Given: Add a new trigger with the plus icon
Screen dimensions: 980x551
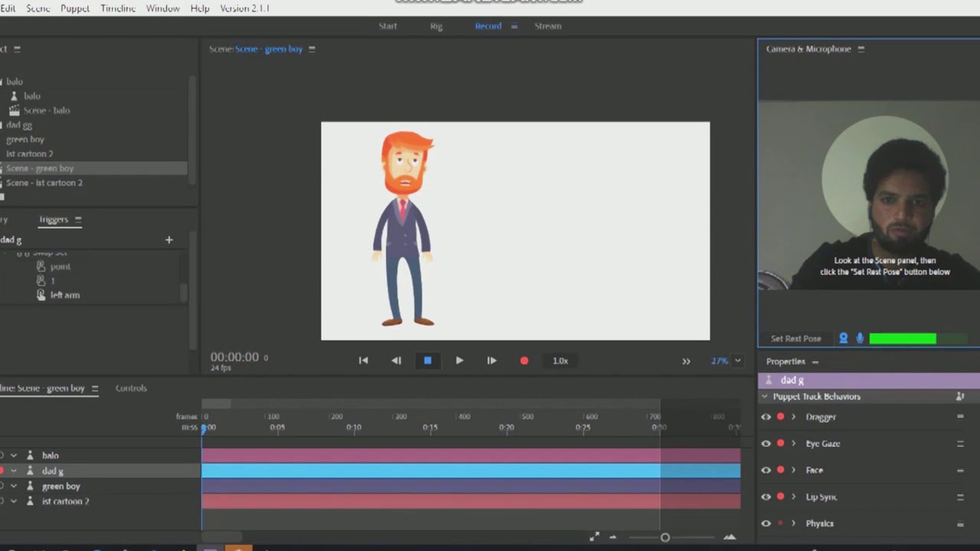Looking at the screenshot, I should pyautogui.click(x=169, y=240).
